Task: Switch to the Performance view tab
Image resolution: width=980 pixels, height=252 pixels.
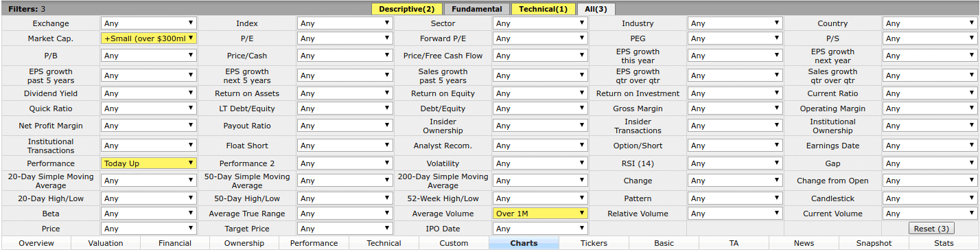Action: click(314, 243)
